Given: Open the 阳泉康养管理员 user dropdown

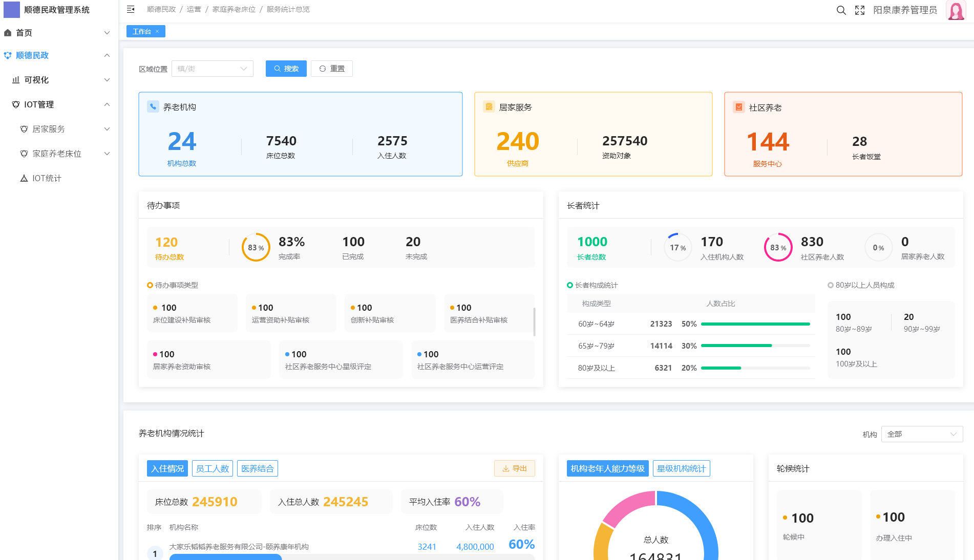Looking at the screenshot, I should [x=905, y=10].
